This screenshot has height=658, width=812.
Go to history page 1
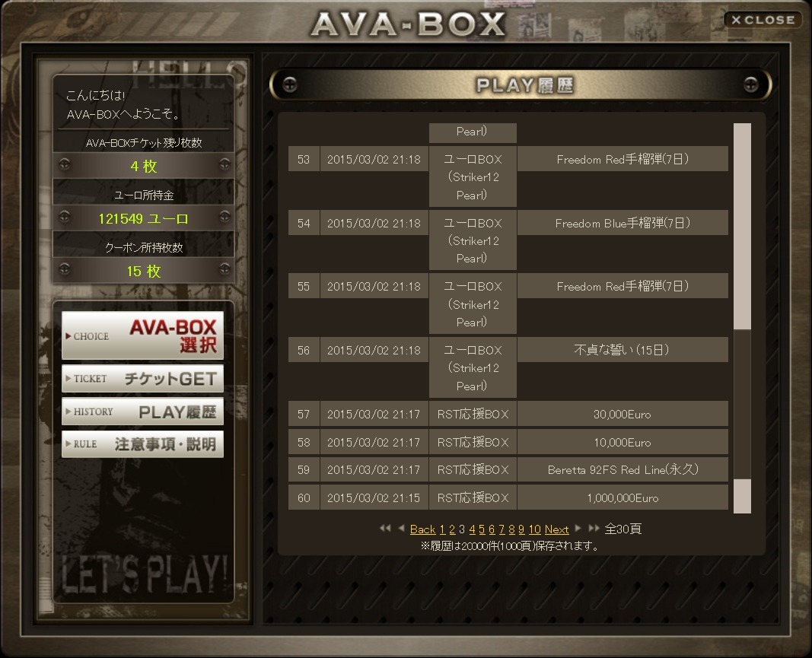[442, 529]
